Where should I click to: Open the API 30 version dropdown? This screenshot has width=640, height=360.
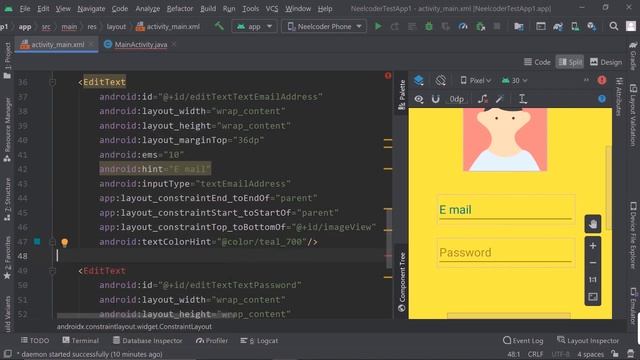point(514,81)
